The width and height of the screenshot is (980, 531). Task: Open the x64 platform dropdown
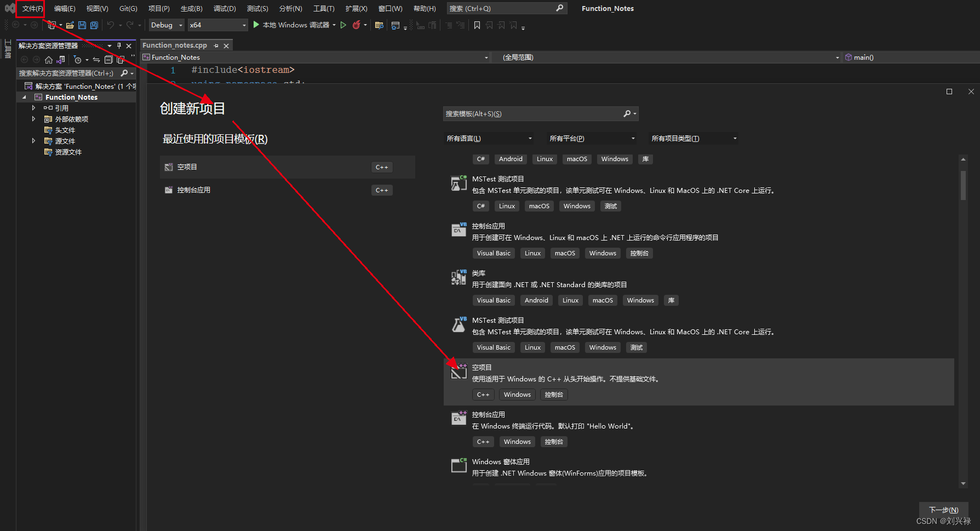[218, 25]
